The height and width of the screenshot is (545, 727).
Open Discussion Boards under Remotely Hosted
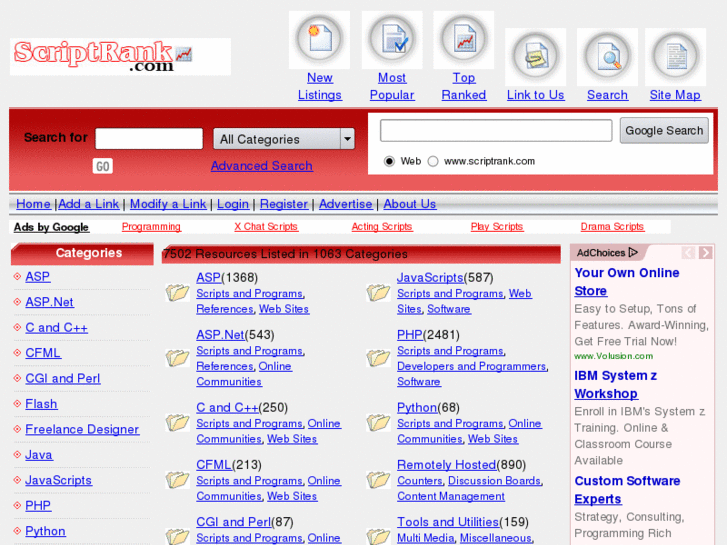click(x=494, y=481)
